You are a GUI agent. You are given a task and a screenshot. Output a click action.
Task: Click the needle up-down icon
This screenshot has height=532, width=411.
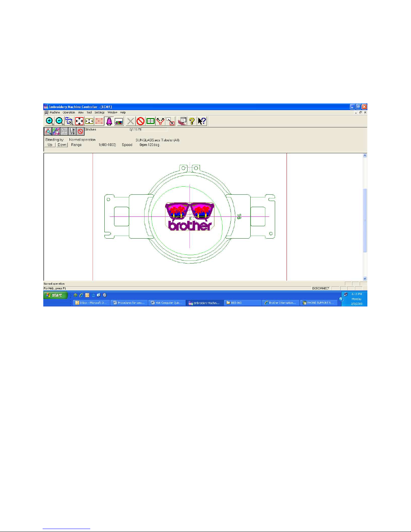[72, 131]
